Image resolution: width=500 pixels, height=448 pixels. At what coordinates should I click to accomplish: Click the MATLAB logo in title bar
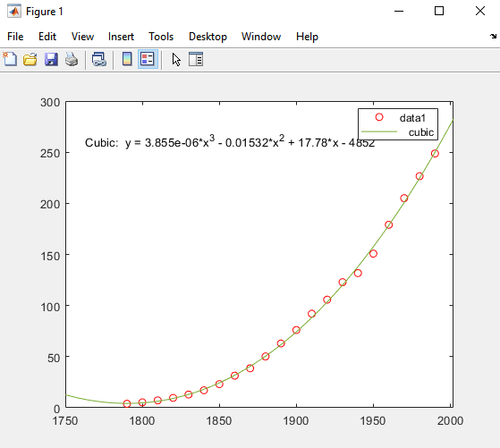click(14, 11)
